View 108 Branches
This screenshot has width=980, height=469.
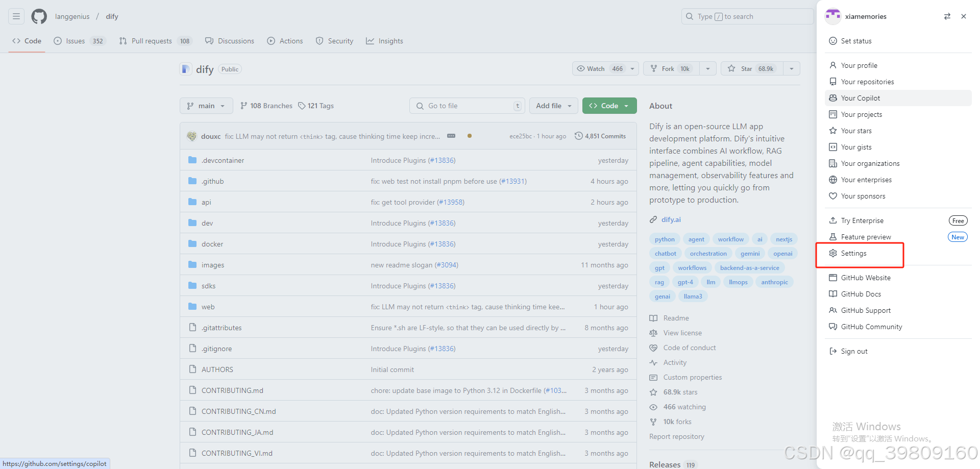266,106
